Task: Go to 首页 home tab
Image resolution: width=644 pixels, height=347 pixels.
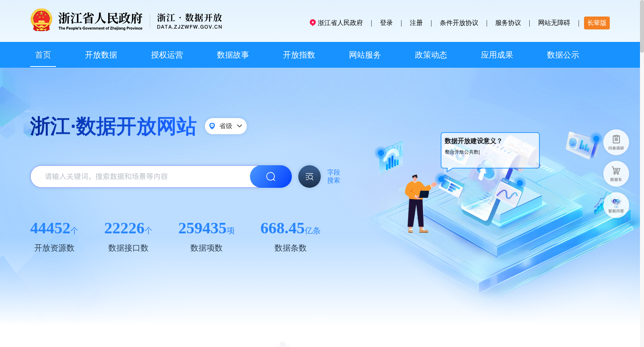Action: [x=43, y=55]
